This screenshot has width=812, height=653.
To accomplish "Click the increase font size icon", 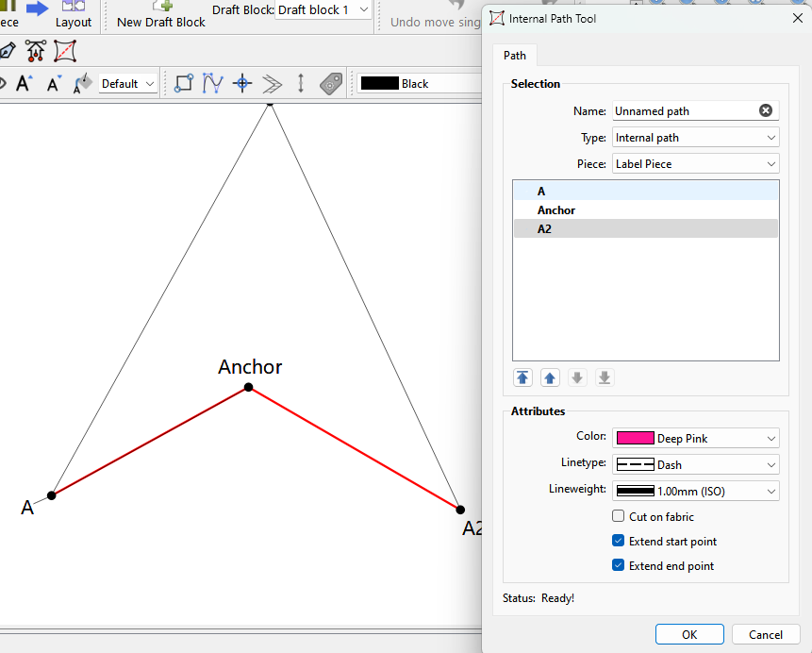I will (x=24, y=84).
